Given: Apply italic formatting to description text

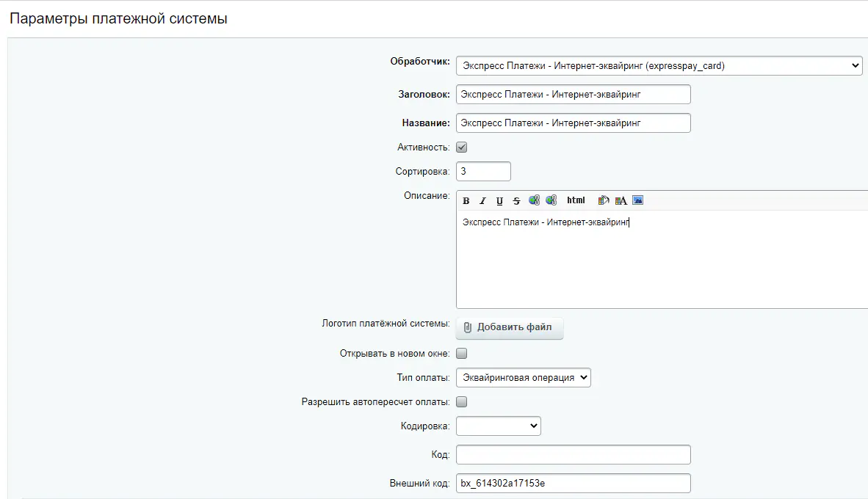Looking at the screenshot, I should click(x=482, y=200).
